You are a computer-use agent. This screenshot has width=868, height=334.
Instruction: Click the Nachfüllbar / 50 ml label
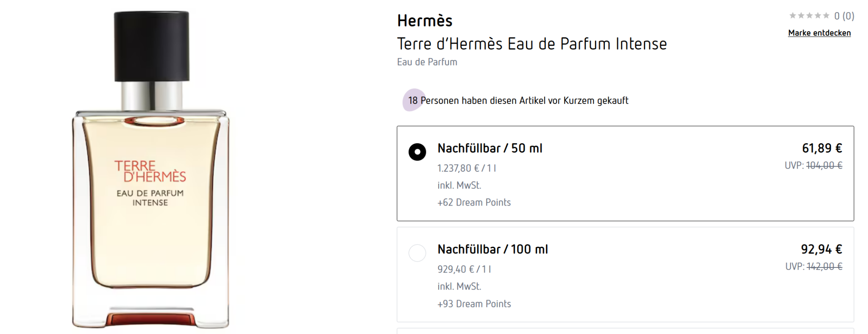click(490, 148)
